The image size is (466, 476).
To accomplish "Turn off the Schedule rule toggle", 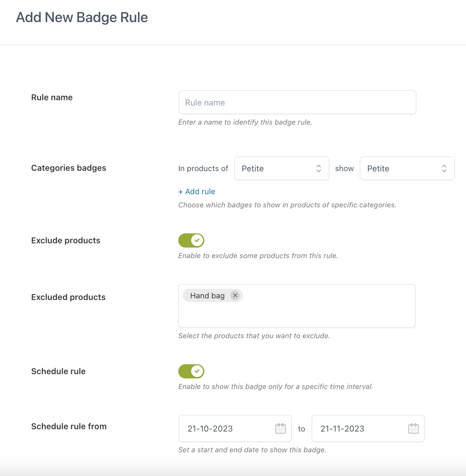I will pyautogui.click(x=191, y=371).
